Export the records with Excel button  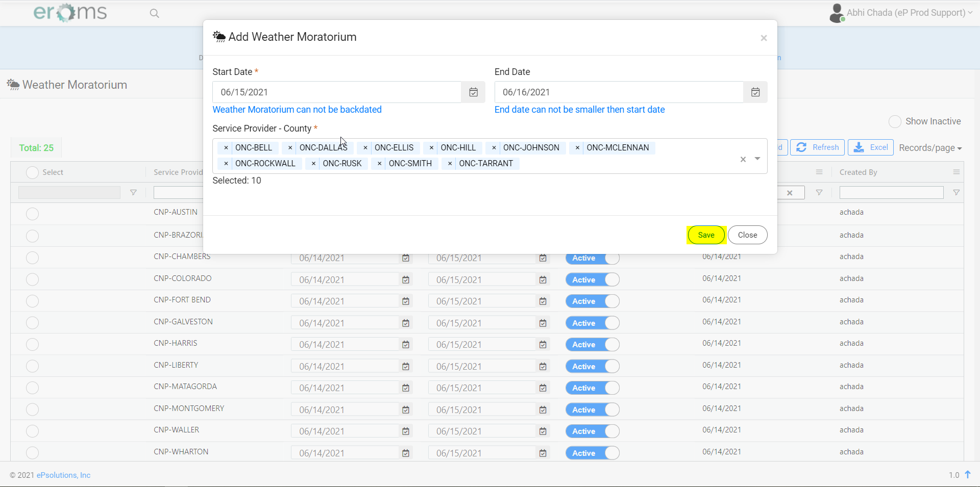(871, 147)
